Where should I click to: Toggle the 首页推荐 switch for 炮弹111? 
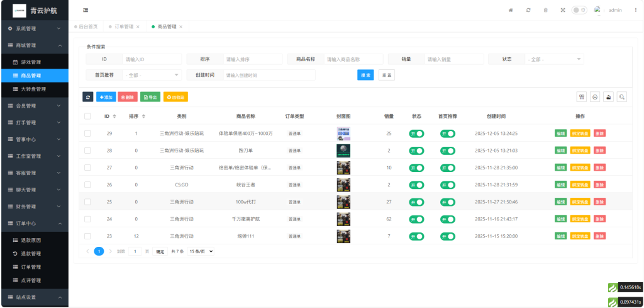coord(448,236)
